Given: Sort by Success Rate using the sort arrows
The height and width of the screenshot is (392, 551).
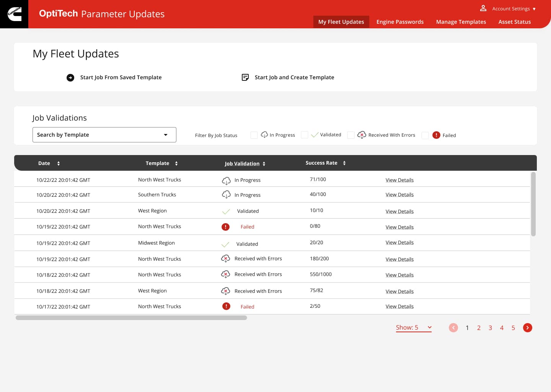Looking at the screenshot, I should 344,163.
